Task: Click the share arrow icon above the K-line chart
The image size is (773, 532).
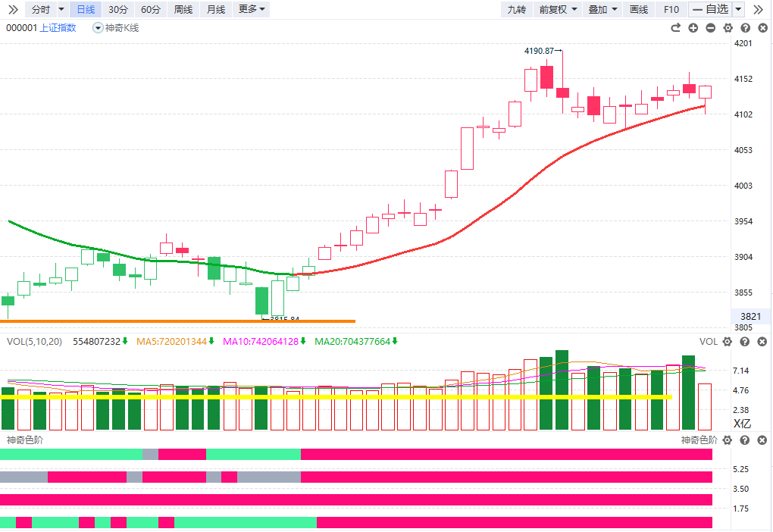Action: pyautogui.click(x=676, y=28)
